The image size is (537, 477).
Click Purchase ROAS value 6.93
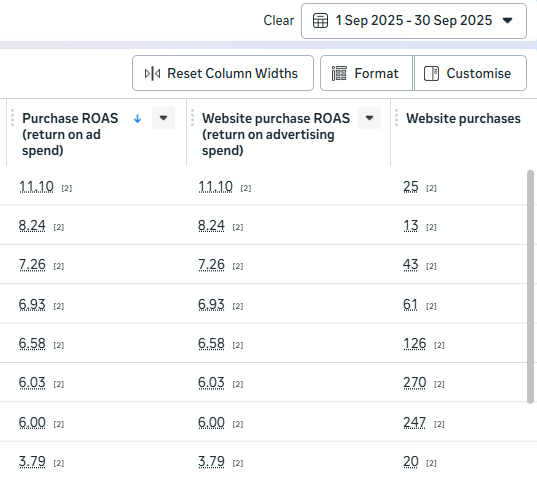tap(32, 304)
